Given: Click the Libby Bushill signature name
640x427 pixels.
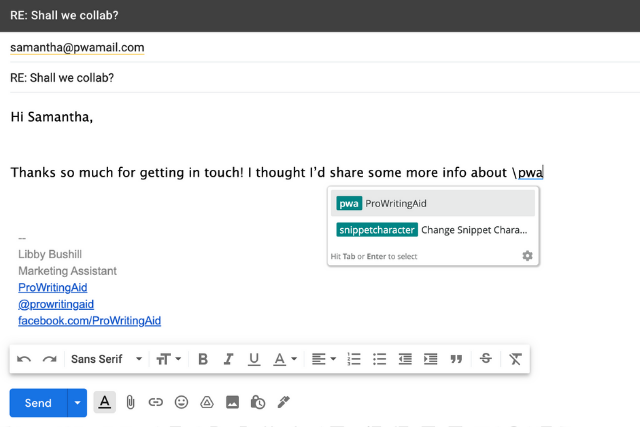Looking at the screenshot, I should [x=50, y=254].
